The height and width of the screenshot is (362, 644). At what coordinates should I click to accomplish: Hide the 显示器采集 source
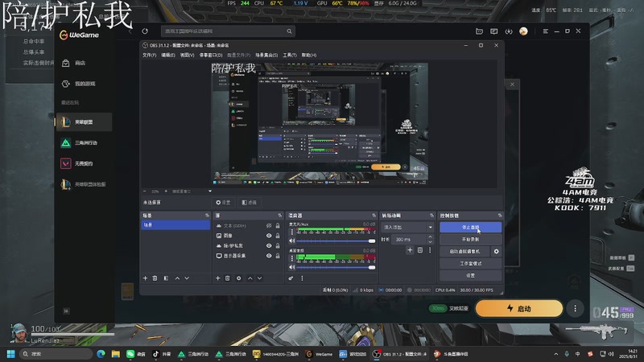click(269, 256)
